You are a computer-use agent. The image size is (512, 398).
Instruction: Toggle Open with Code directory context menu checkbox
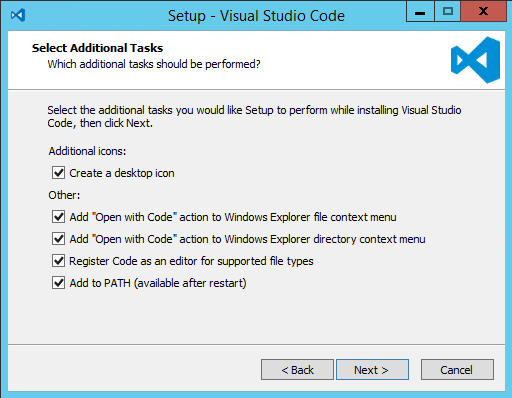click(x=58, y=239)
